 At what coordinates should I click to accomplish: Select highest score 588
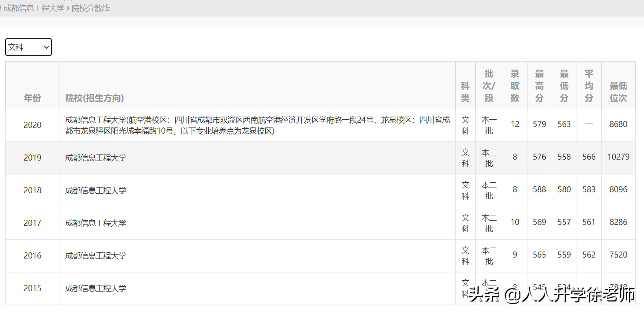(x=539, y=189)
